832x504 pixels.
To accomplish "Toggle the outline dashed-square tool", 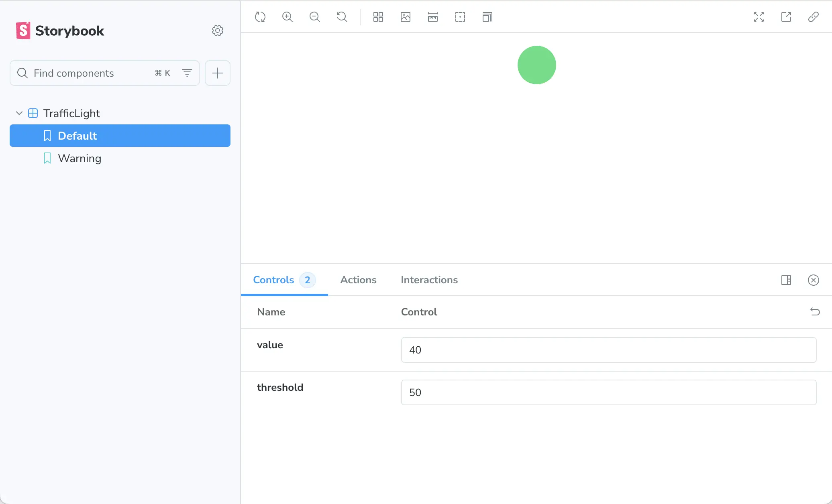I will pyautogui.click(x=460, y=17).
